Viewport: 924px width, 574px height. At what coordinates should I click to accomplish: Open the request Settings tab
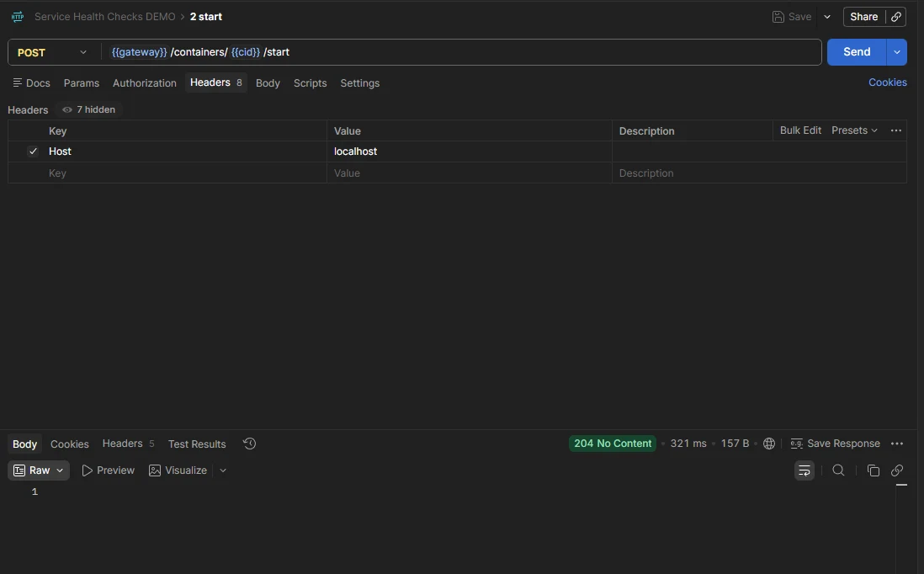click(x=359, y=83)
